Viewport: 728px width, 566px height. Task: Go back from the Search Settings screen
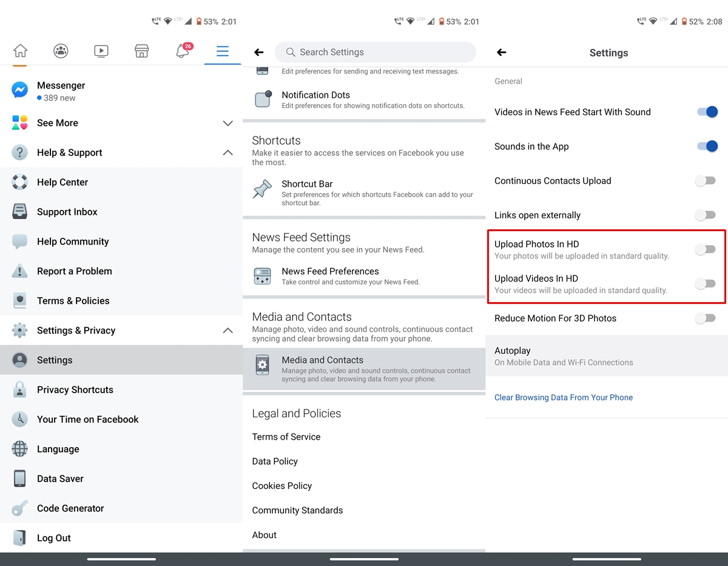[259, 52]
